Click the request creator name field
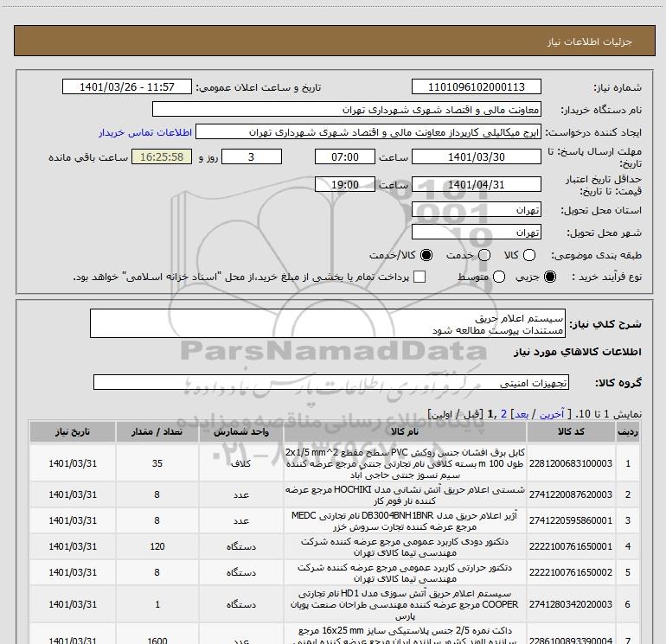This screenshot has width=666, height=644. 368,131
